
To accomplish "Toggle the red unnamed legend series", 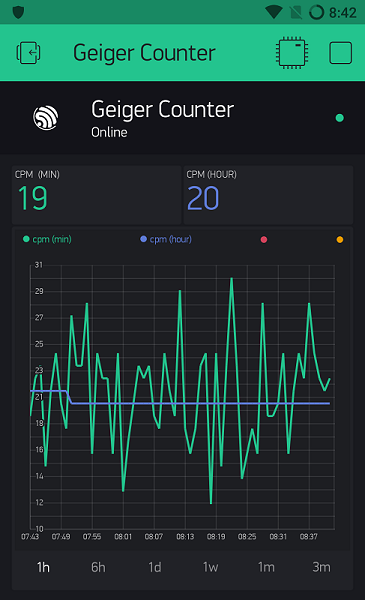I will coord(264,240).
